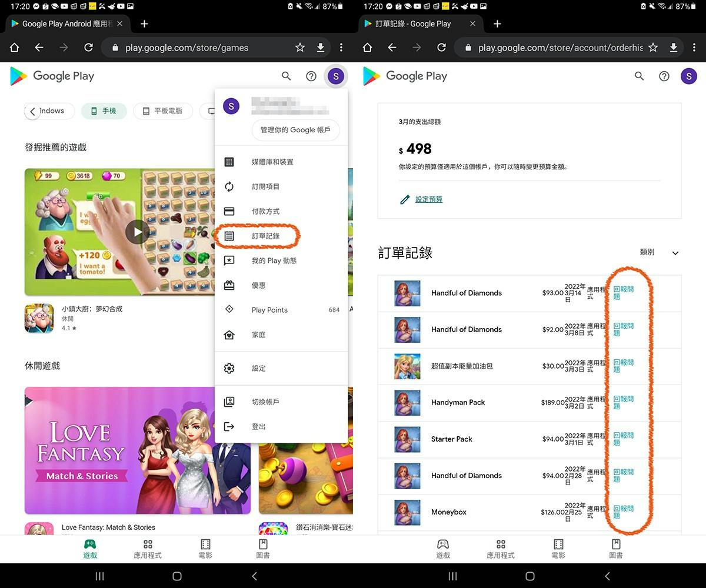Click download icon in left browser toolbar

point(321,48)
